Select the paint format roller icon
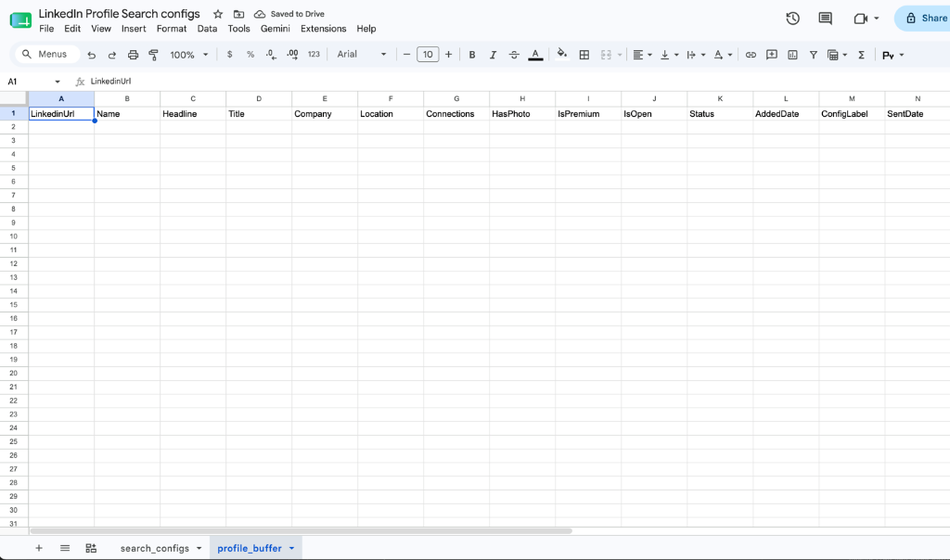Viewport: 950px width, 560px height. click(153, 55)
